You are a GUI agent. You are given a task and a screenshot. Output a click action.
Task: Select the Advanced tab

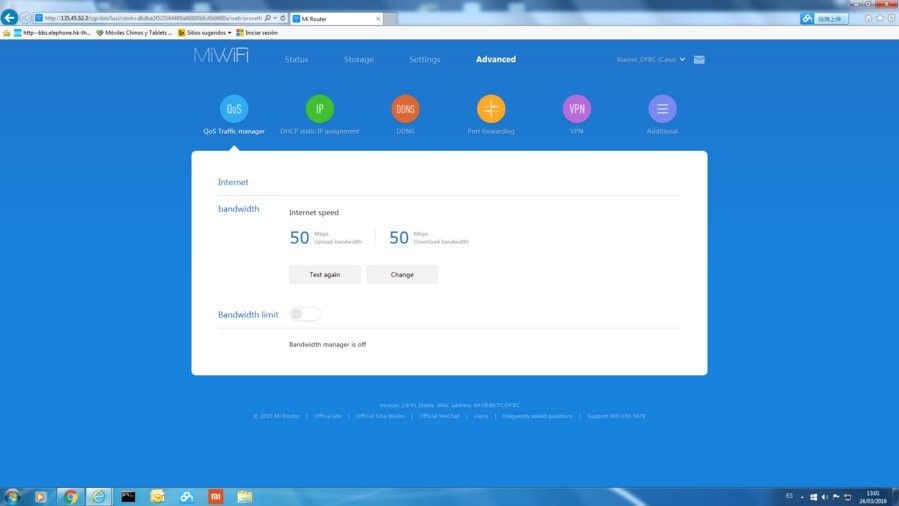(496, 60)
